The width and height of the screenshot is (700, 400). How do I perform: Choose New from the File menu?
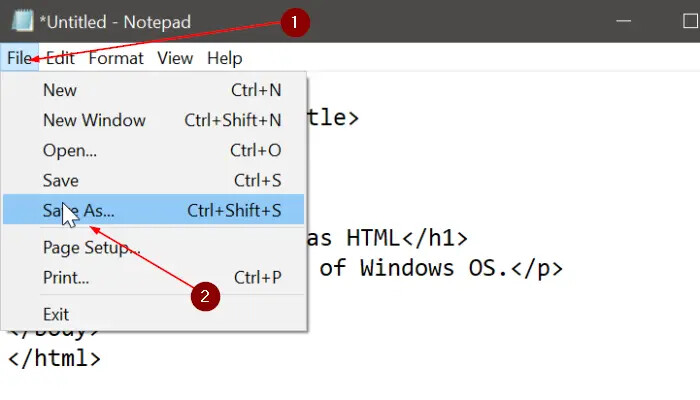point(154,90)
